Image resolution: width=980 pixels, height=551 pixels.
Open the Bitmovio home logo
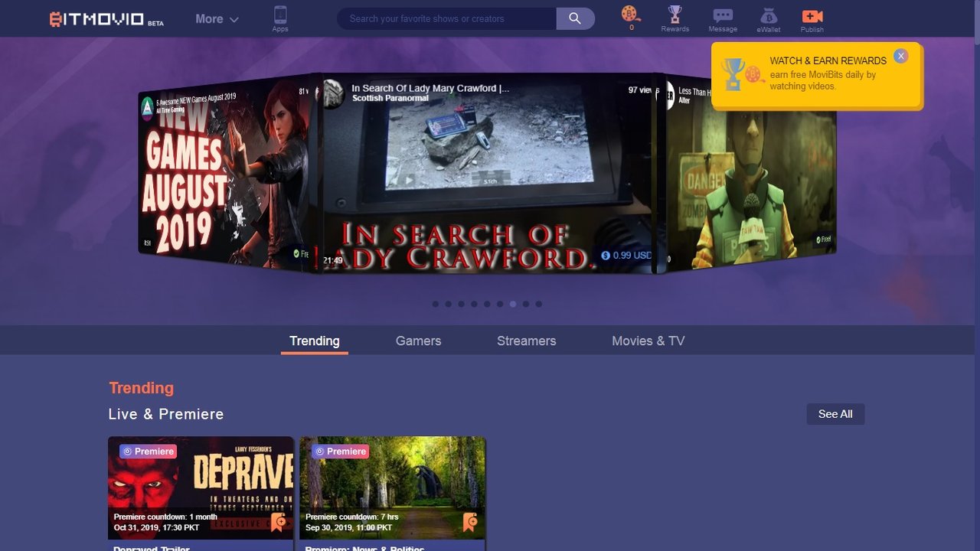[x=106, y=19]
